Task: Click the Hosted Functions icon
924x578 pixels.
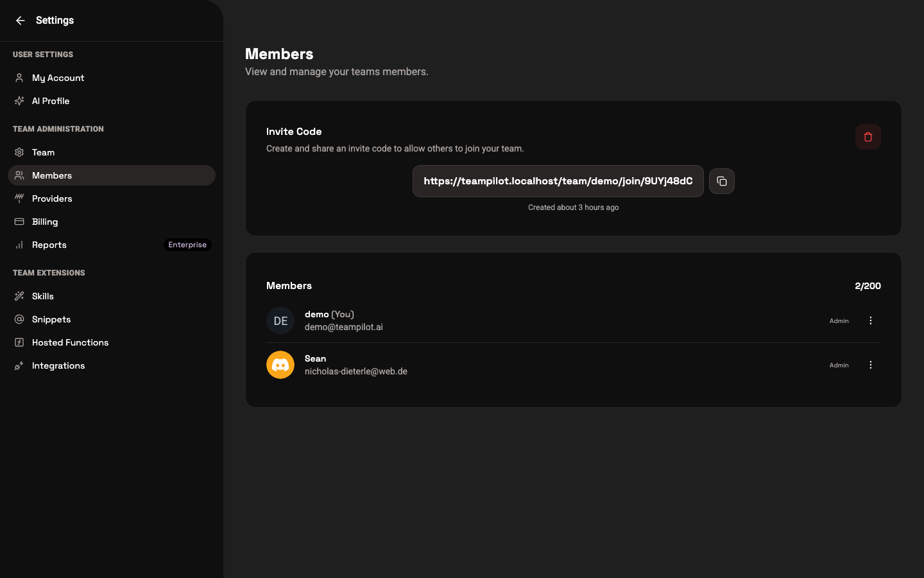Action: [19, 342]
